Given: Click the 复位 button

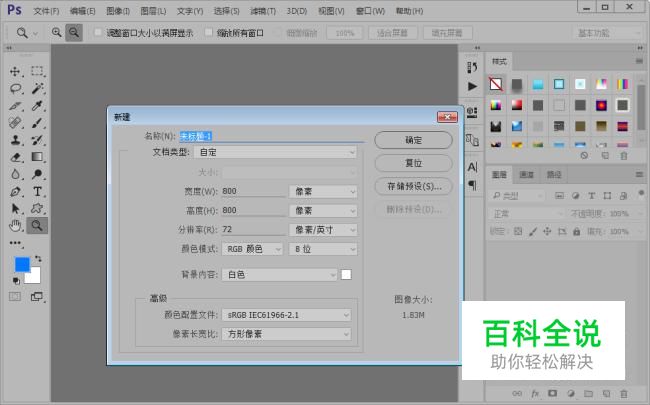Looking at the screenshot, I should (x=413, y=163).
